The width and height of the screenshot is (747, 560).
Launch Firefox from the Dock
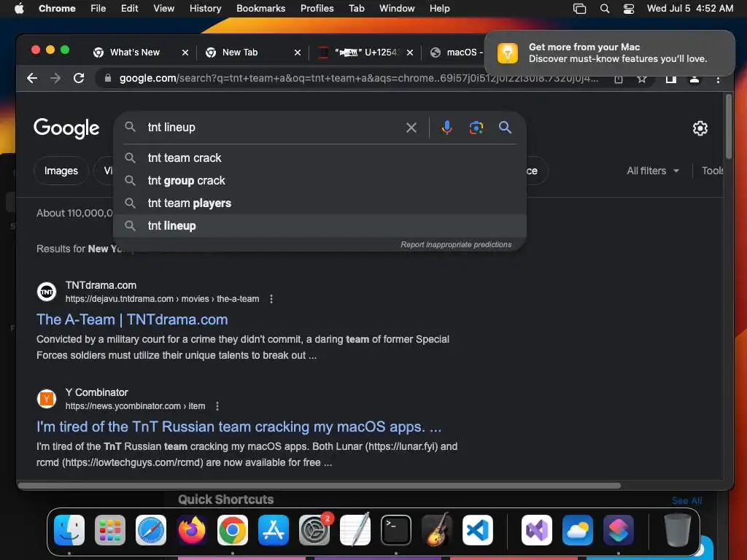[x=192, y=529]
